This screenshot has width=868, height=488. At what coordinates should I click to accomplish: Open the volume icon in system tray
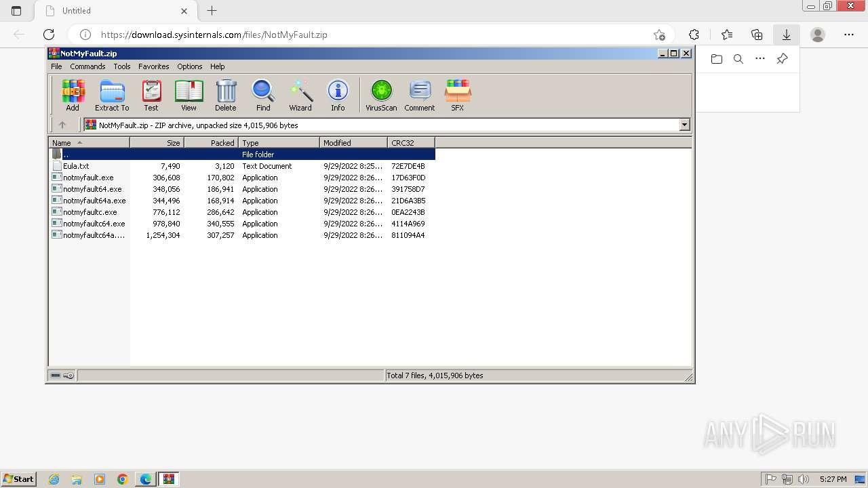pos(803,479)
